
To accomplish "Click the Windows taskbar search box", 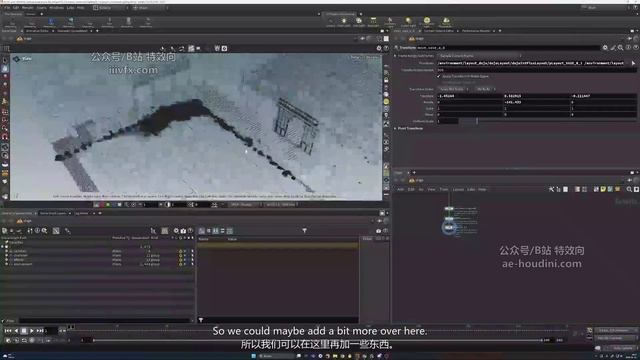I will pos(277,356).
